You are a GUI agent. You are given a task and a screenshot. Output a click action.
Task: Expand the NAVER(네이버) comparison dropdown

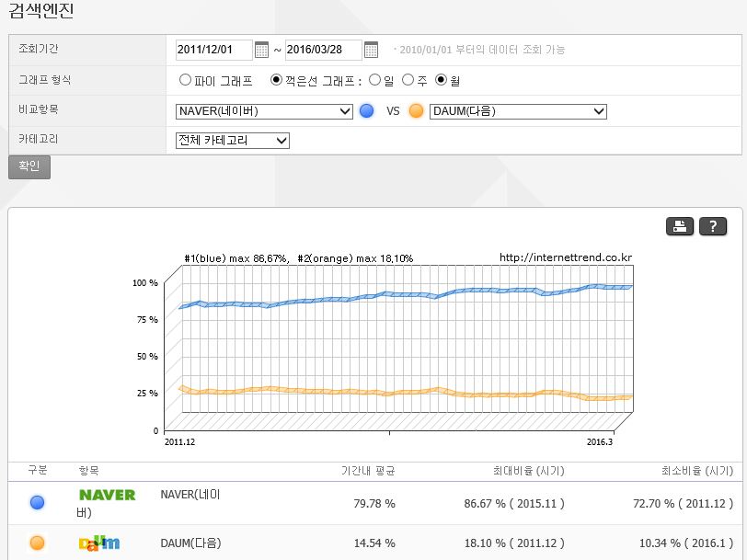[x=264, y=111]
